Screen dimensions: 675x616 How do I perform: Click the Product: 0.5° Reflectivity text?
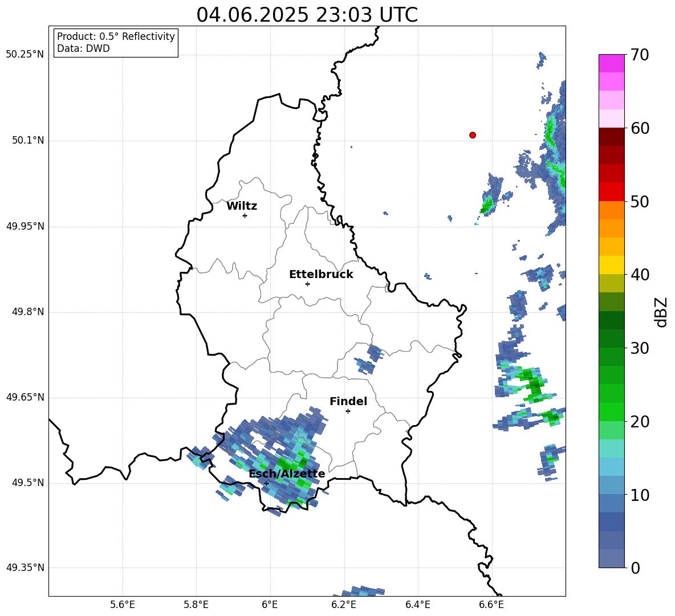[116, 36]
